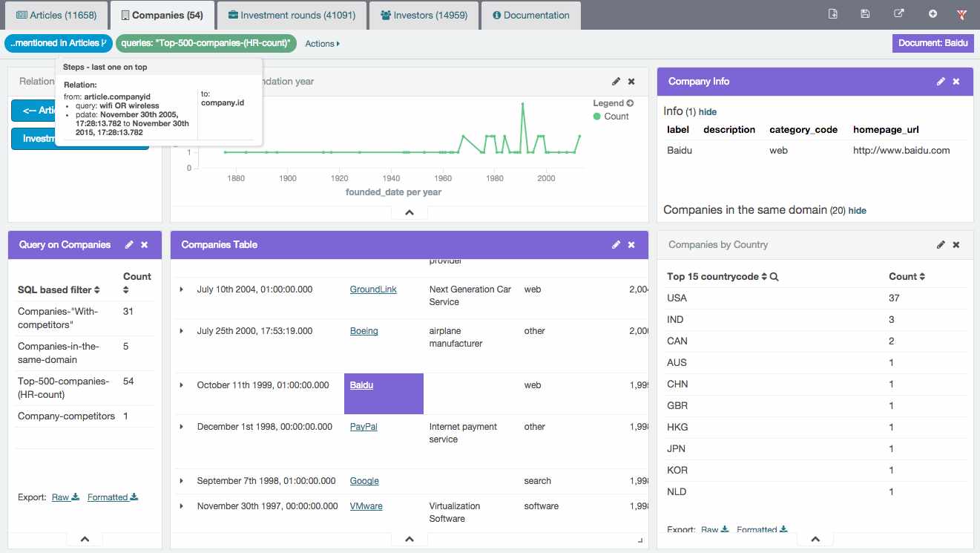Open the GroundLink company link

tap(373, 289)
